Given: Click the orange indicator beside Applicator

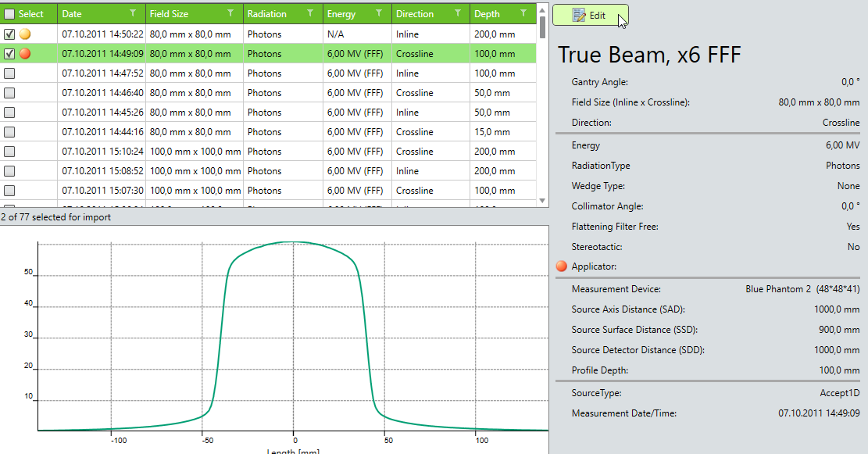Looking at the screenshot, I should (x=561, y=266).
